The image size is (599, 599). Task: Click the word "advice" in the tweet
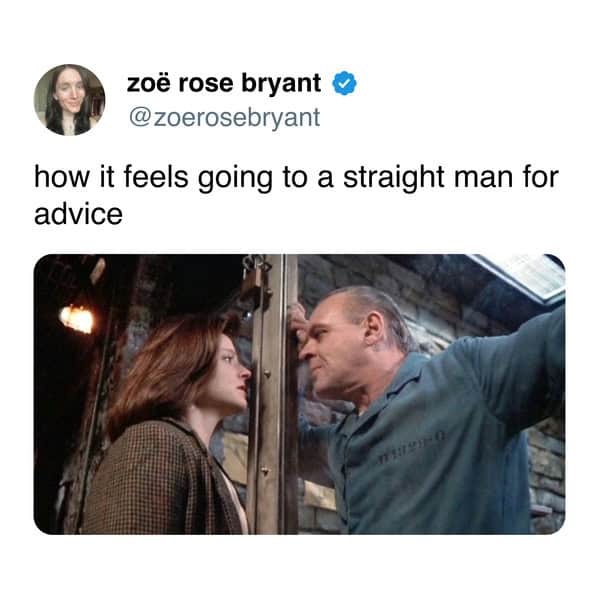78,214
